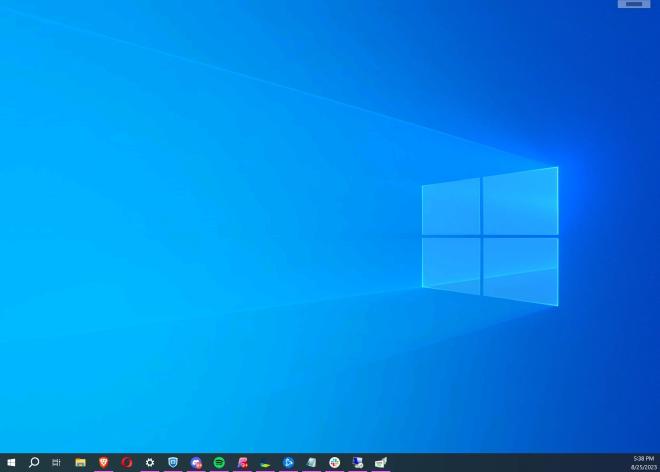
Task: Open purple round icon beside Spotify
Action: coord(196,463)
